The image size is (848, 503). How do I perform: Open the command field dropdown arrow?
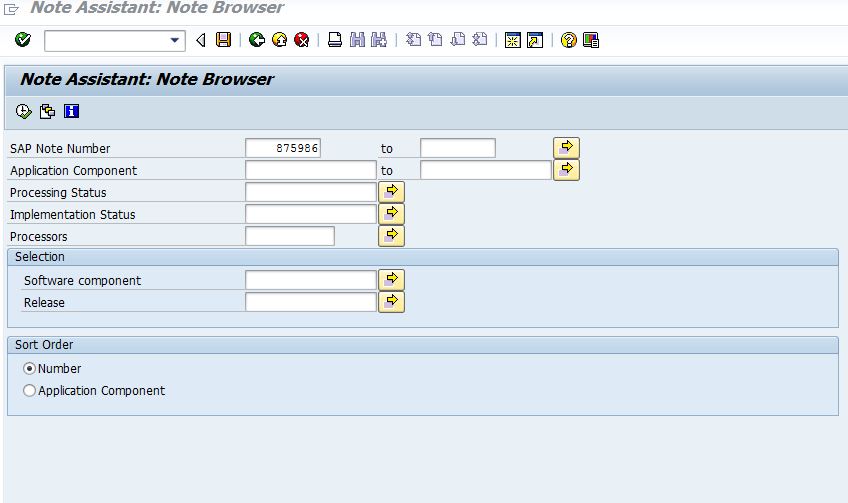[174, 41]
